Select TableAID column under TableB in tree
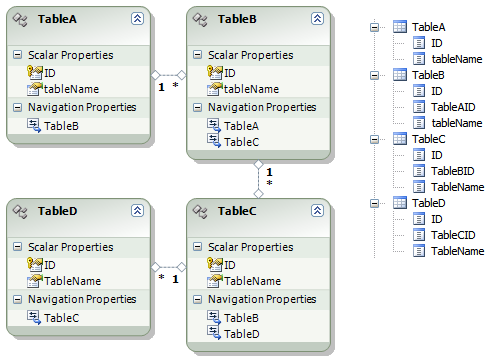The image size is (491, 362). tap(453, 107)
